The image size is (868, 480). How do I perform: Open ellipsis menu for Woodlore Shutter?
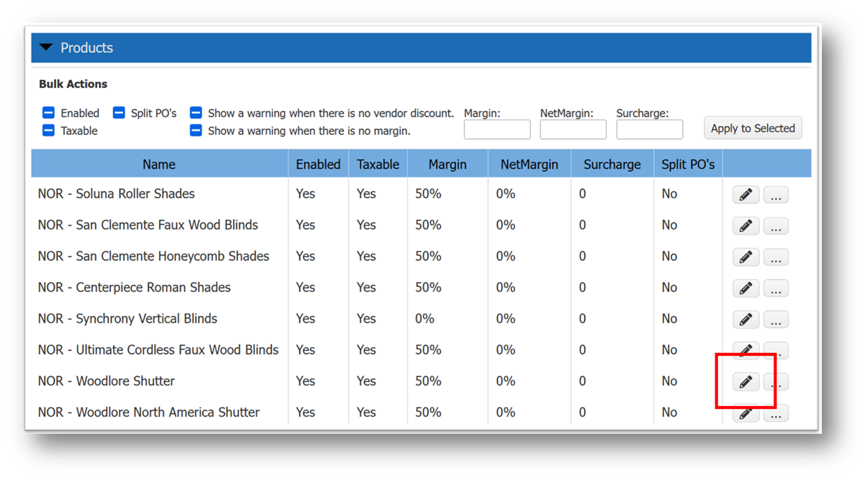point(776,382)
